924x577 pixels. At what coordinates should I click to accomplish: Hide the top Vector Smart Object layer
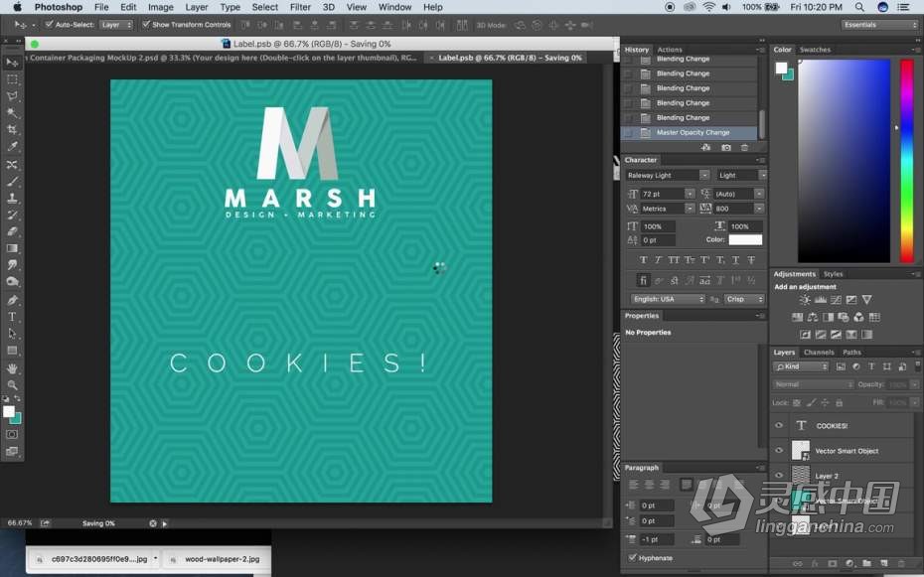(x=779, y=451)
